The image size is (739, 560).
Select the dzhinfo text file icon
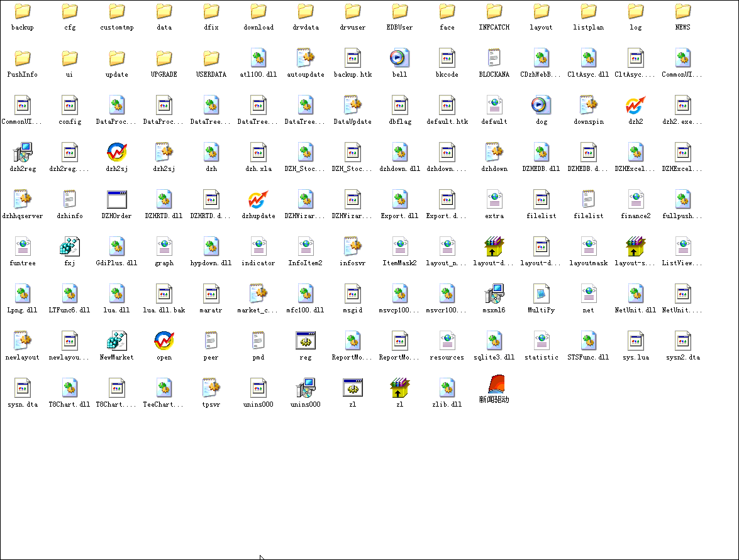point(70,199)
